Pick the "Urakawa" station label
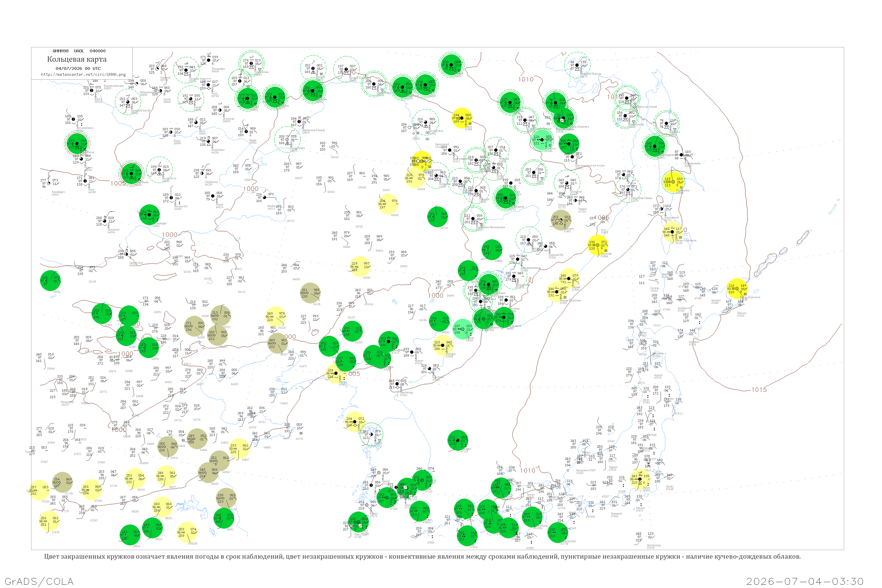The image size is (882, 588). coord(694,342)
